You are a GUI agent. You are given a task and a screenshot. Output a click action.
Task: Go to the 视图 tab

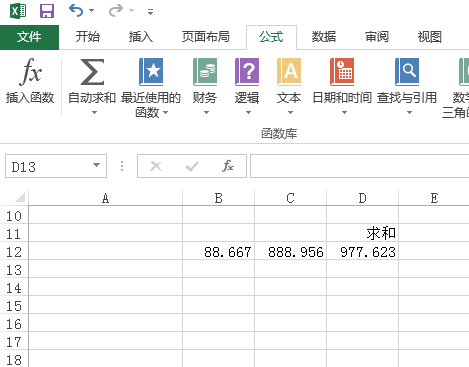[x=430, y=37]
